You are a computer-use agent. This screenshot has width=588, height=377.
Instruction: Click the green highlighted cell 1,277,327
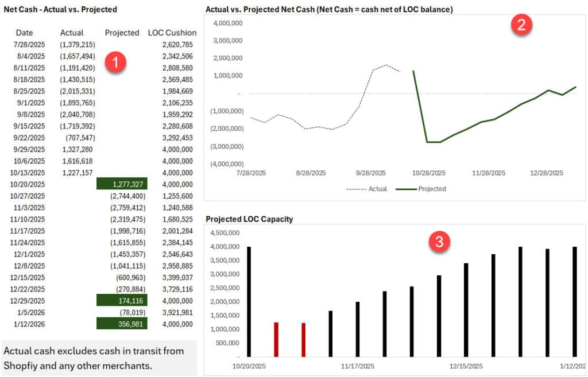(122, 184)
